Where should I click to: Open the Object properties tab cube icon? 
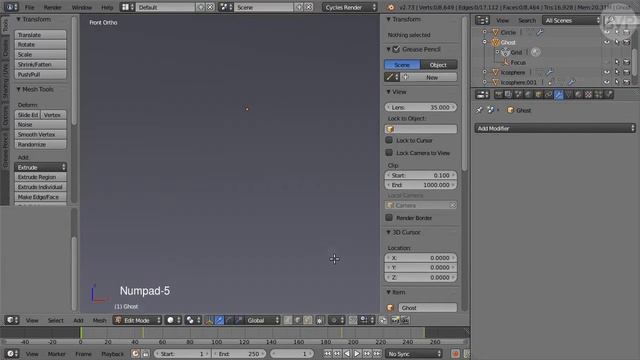click(x=538, y=95)
